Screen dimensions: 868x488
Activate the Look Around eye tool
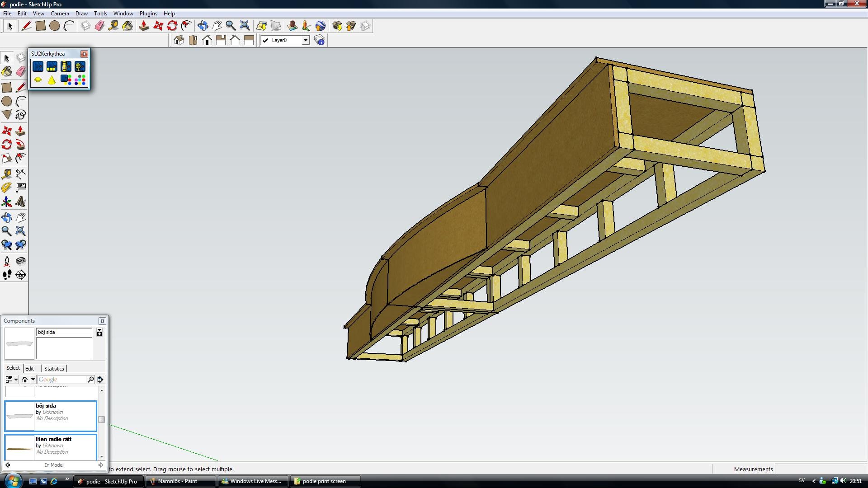tap(21, 261)
